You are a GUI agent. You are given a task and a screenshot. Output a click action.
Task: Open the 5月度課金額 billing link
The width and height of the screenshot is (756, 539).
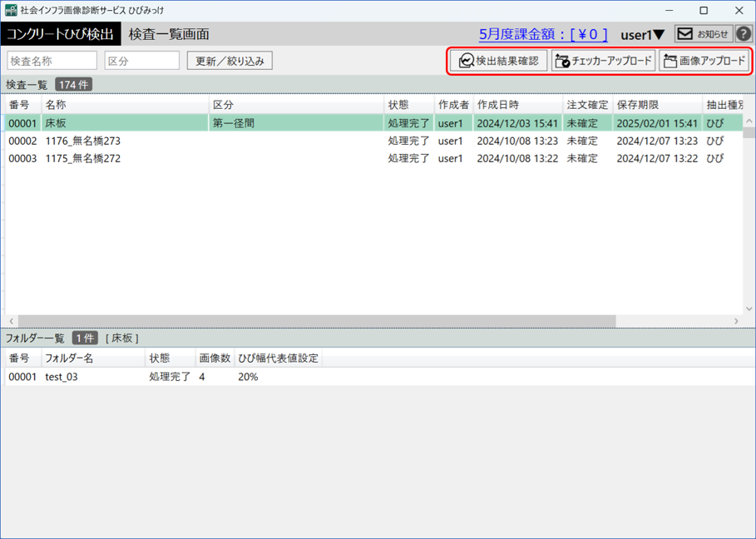(x=543, y=34)
